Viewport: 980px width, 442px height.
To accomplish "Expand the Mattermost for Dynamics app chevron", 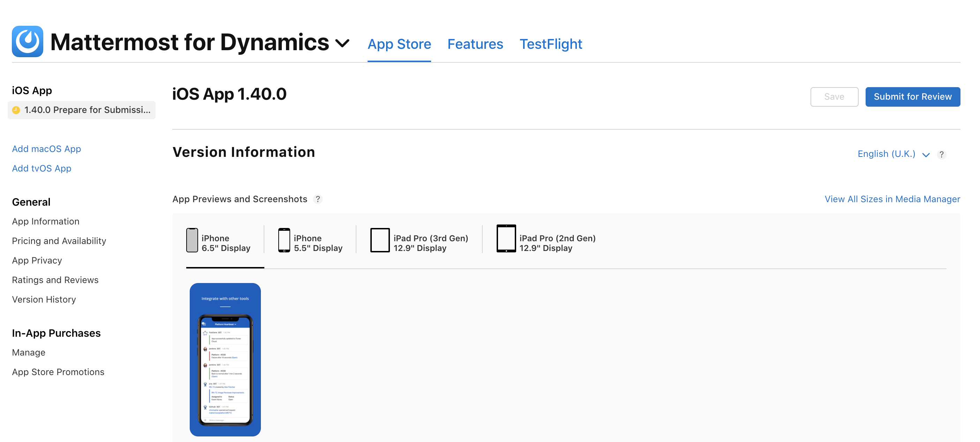I will coord(342,43).
